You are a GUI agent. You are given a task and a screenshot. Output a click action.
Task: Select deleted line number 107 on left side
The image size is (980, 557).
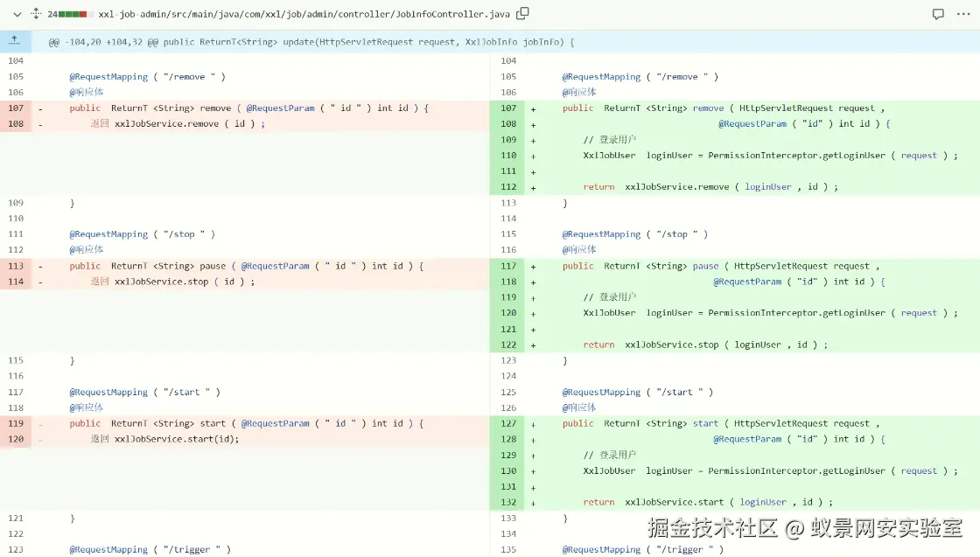tap(16, 108)
